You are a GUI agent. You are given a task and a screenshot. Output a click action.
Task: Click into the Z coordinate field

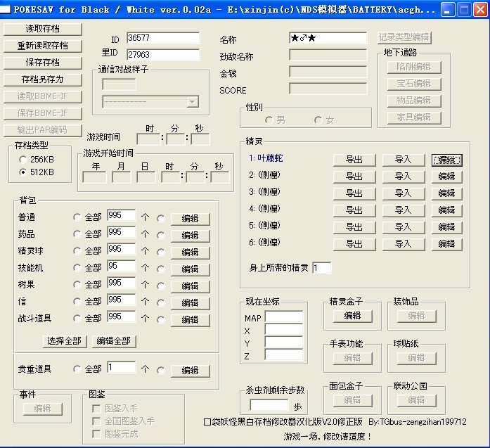tap(284, 354)
